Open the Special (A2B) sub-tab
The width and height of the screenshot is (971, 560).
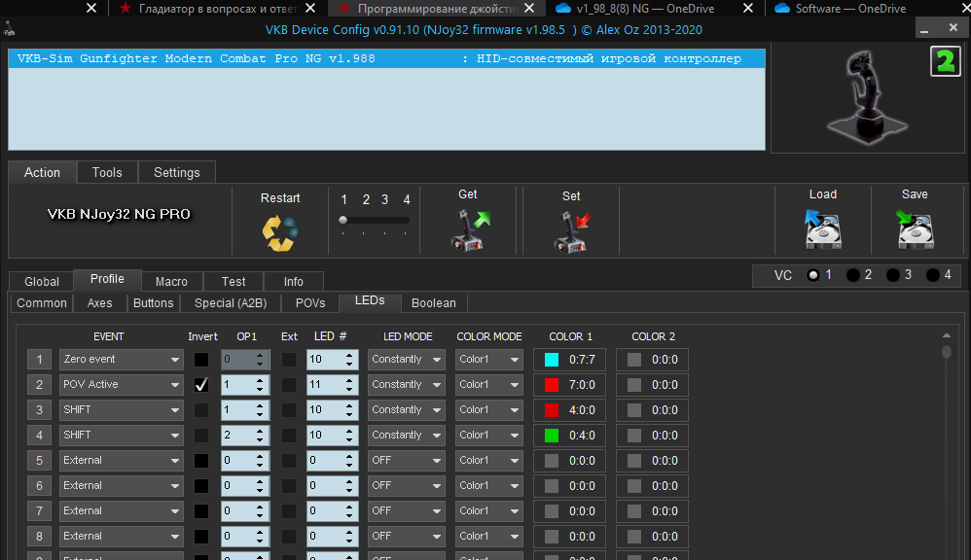point(231,303)
